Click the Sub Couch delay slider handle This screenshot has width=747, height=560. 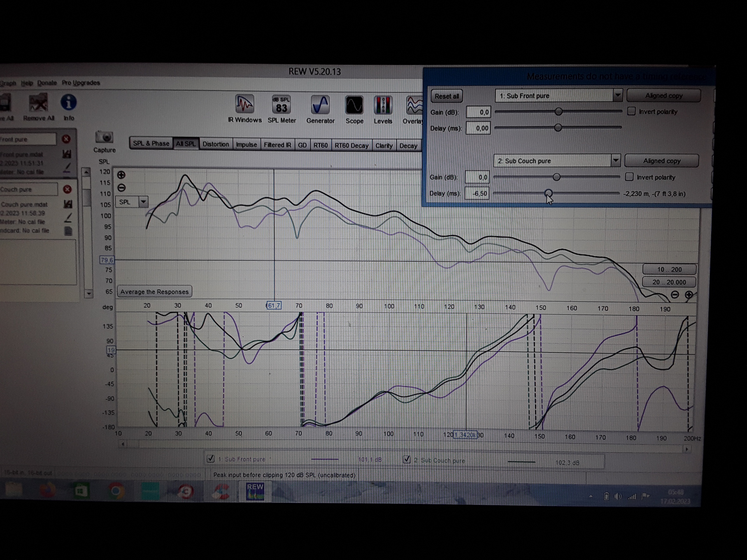pyautogui.click(x=548, y=193)
